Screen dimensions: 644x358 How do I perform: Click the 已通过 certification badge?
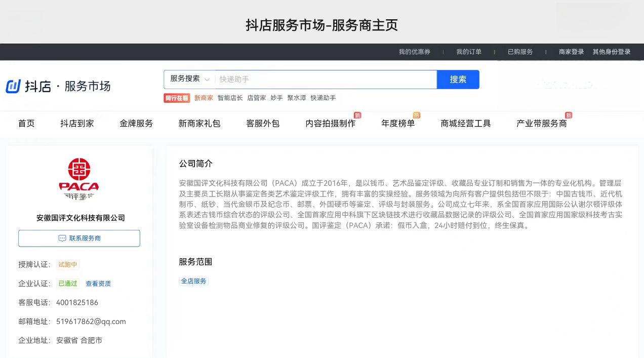click(68, 284)
